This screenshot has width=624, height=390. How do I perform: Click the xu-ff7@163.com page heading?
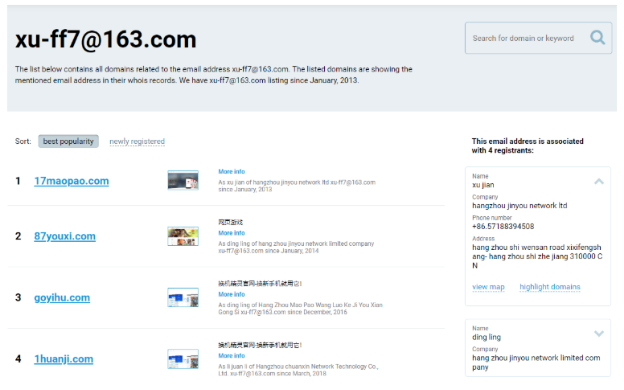click(x=106, y=39)
